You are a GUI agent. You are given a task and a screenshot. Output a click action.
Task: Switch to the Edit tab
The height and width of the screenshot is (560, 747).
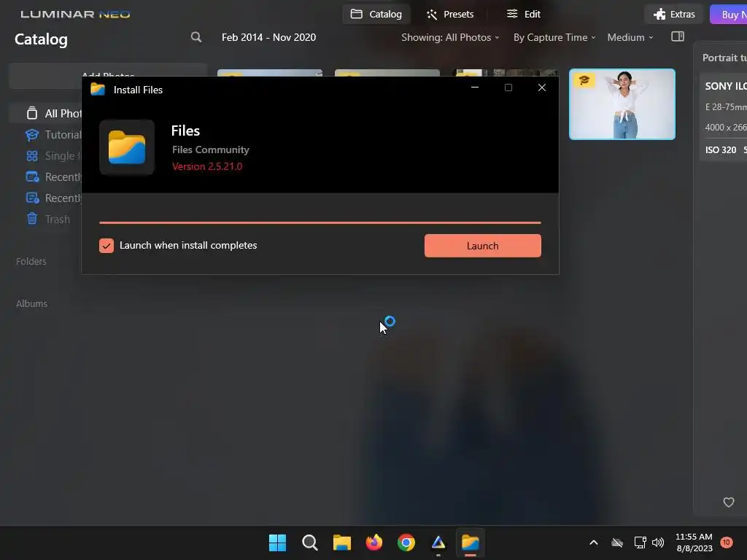click(x=523, y=15)
